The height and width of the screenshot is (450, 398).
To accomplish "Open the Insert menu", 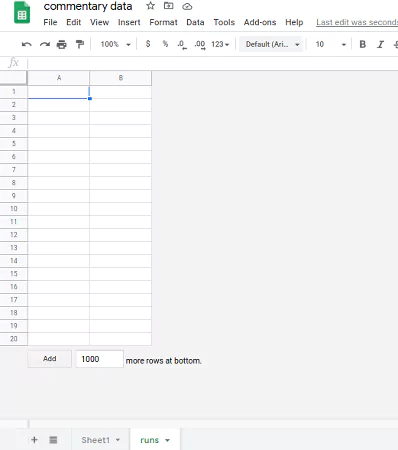I will tap(129, 22).
